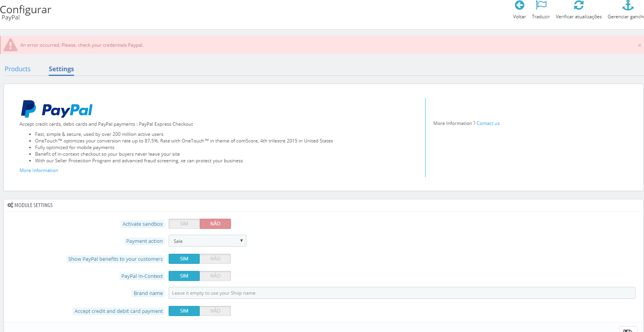Focus the Brand name input field
Image resolution: width=644 pixels, height=332 pixels.
[402, 293]
